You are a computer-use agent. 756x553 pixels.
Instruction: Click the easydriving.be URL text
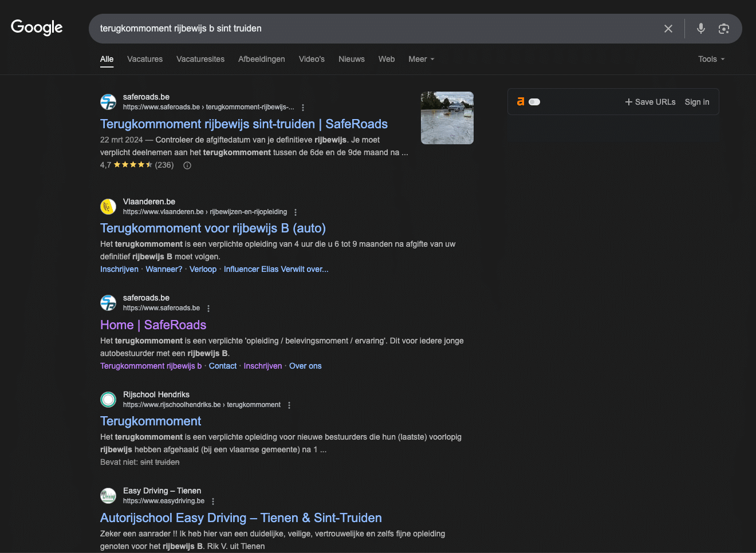(164, 501)
